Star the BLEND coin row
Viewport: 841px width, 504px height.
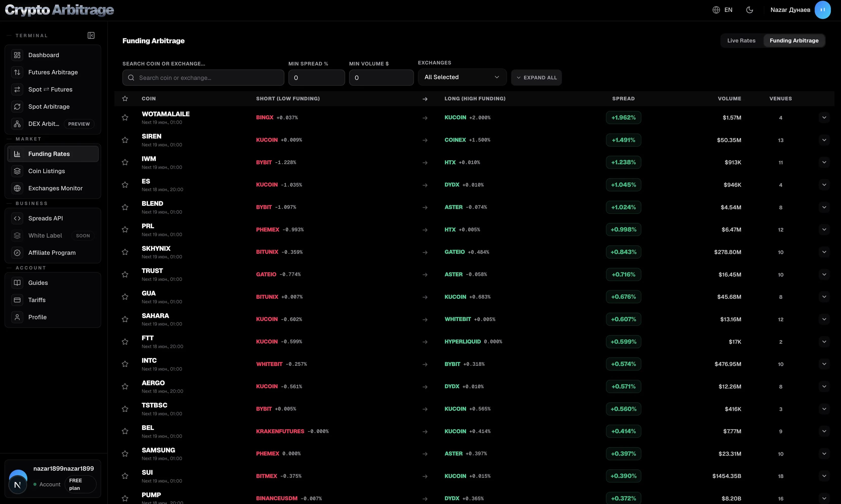click(x=125, y=207)
